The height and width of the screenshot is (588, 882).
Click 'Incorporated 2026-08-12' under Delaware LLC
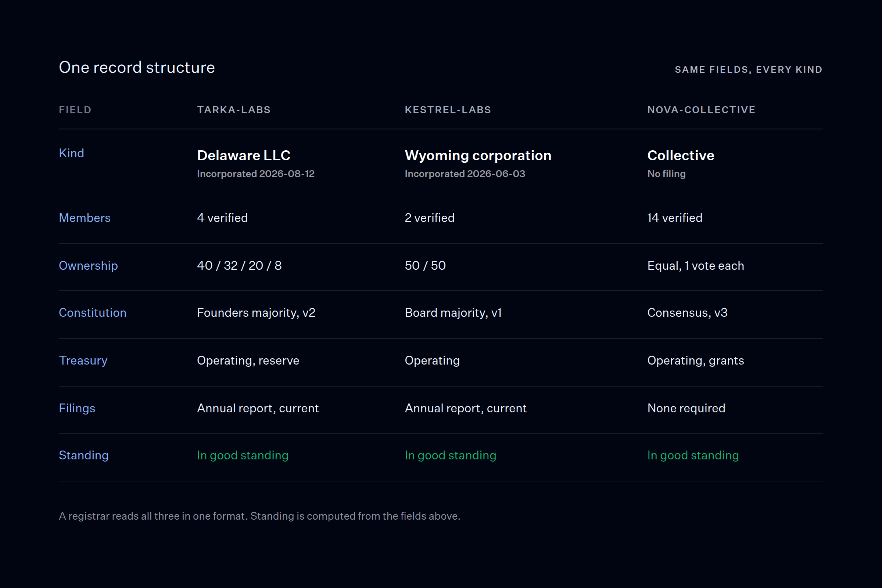[x=256, y=174]
